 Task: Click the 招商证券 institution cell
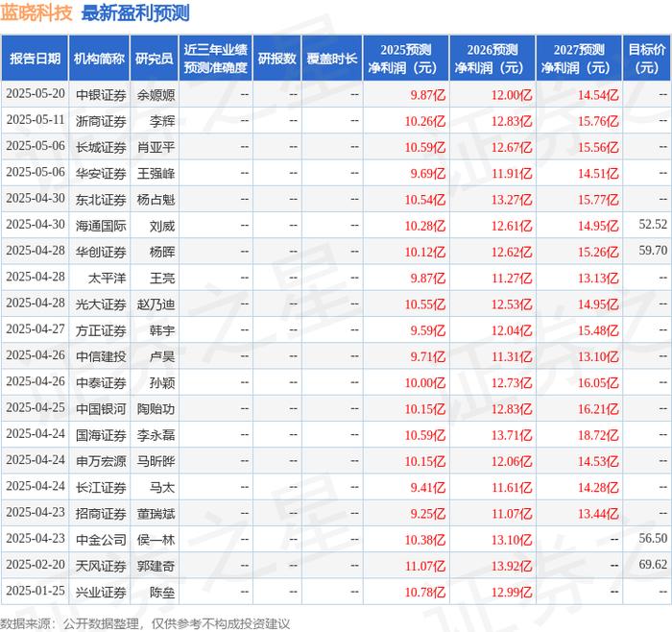click(101, 513)
